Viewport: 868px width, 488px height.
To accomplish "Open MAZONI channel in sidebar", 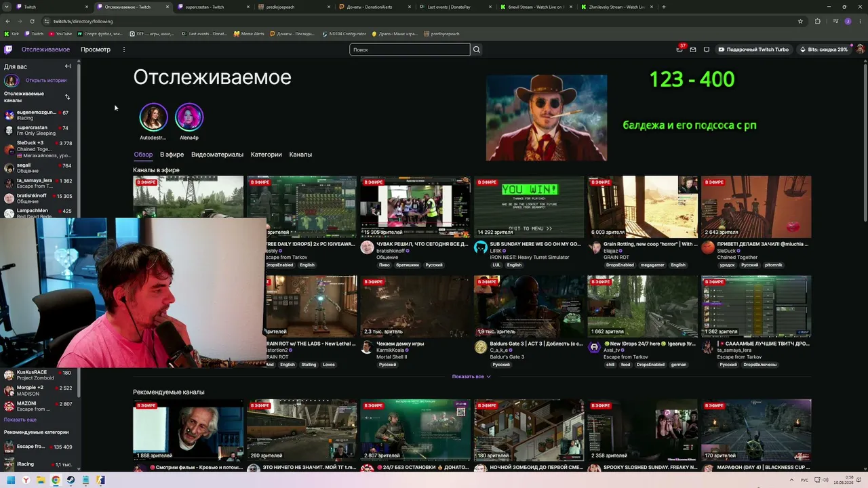I will pyautogui.click(x=39, y=406).
